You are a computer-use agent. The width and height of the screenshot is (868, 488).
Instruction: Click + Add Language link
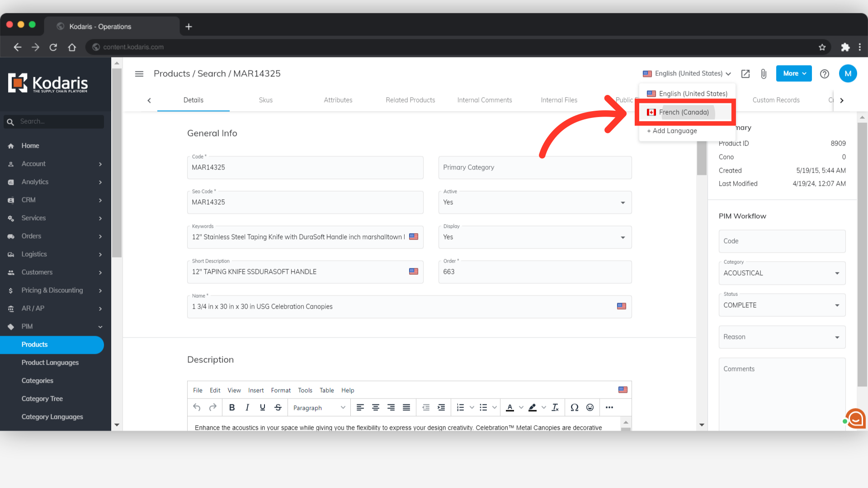click(672, 131)
